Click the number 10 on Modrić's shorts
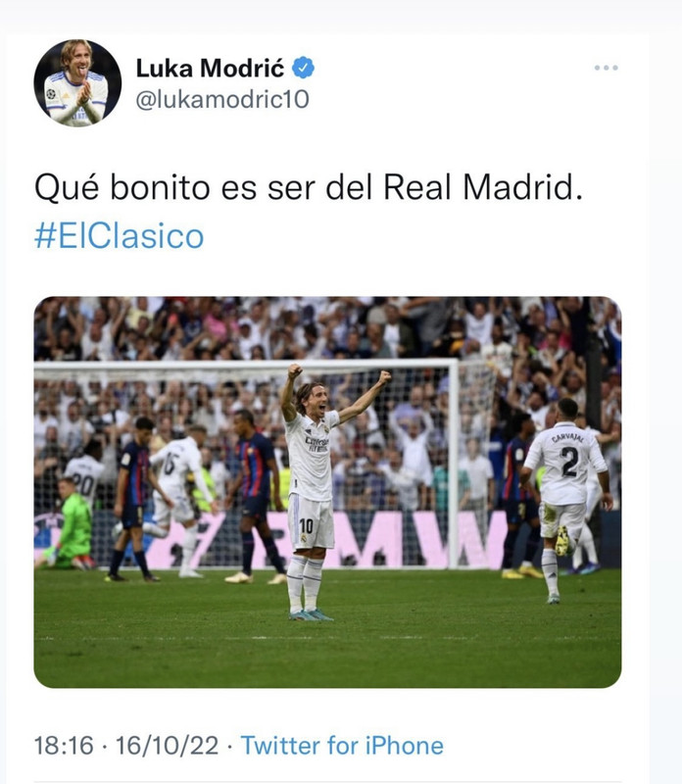 coord(307,526)
